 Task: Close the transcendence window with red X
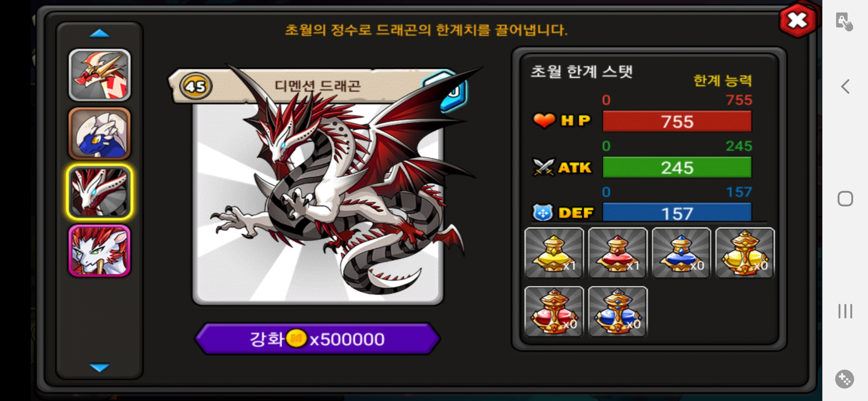coord(798,20)
